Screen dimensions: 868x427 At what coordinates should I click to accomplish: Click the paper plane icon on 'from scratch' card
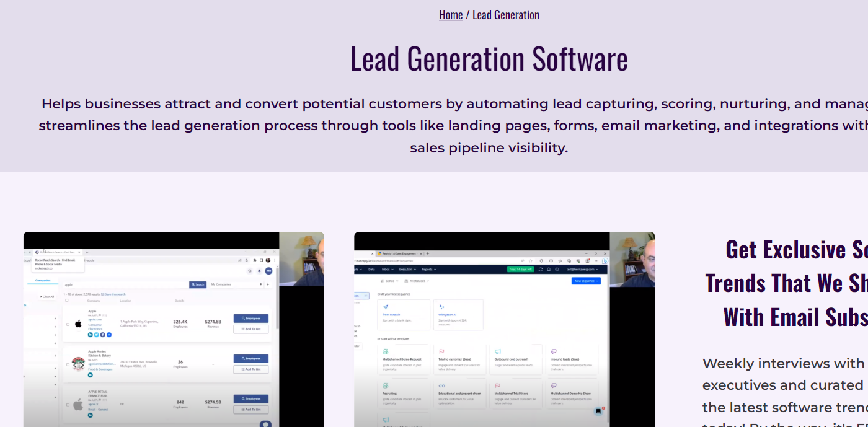click(x=386, y=307)
